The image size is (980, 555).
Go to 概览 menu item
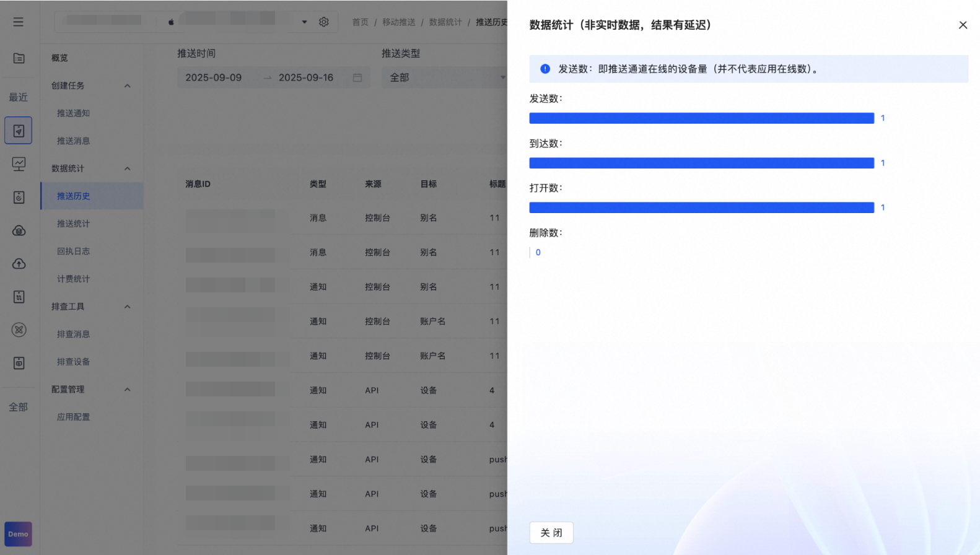point(59,58)
